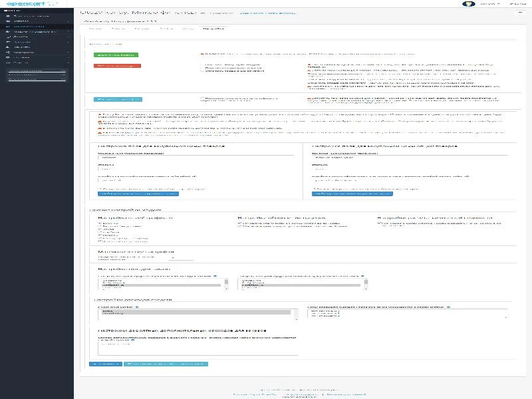532x399 pixels.
Task: Open the user name dropdown beside the avatar
Action: [490, 4]
